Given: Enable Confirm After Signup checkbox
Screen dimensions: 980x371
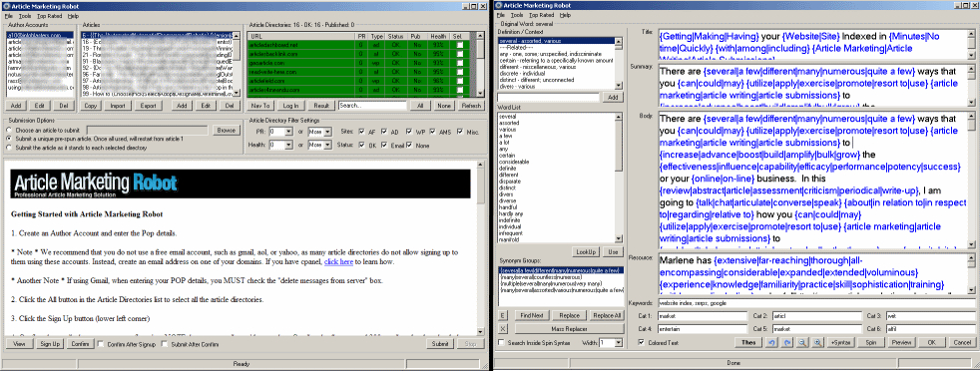Looking at the screenshot, I should (x=101, y=344).
